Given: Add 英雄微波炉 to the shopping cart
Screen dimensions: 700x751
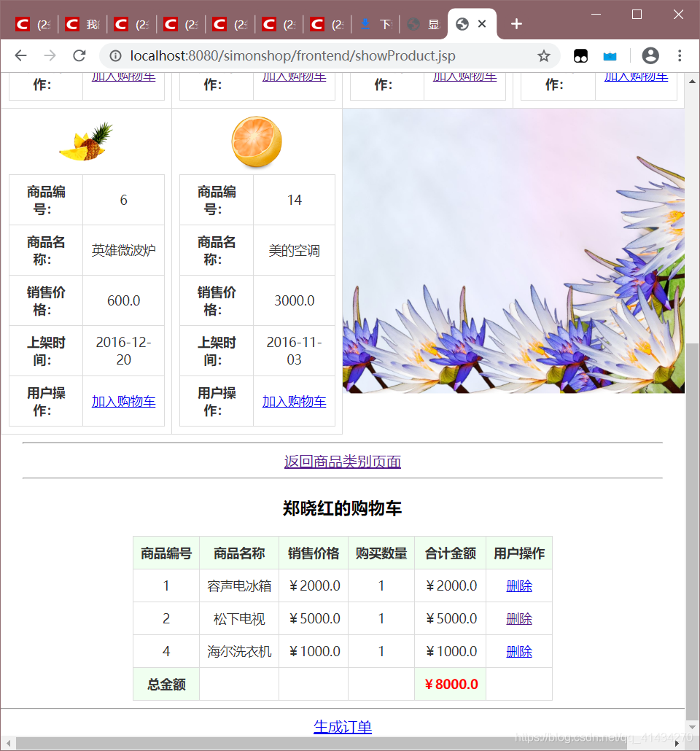Looking at the screenshot, I should [124, 401].
